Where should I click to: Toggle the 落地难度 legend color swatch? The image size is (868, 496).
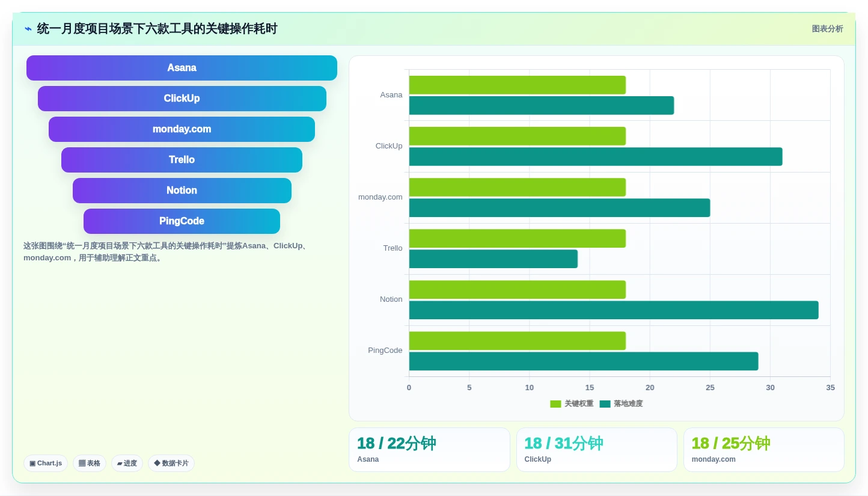(x=605, y=404)
